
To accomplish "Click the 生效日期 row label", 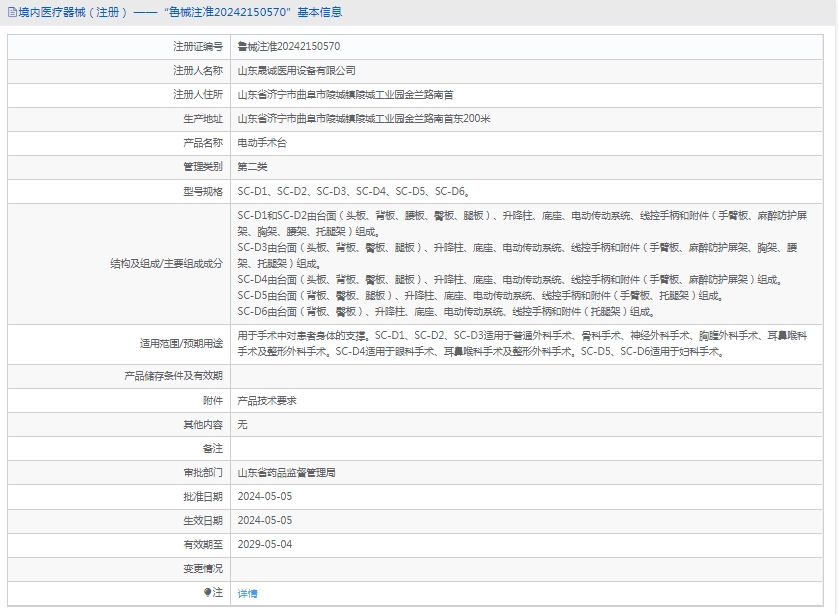I will (203, 520).
